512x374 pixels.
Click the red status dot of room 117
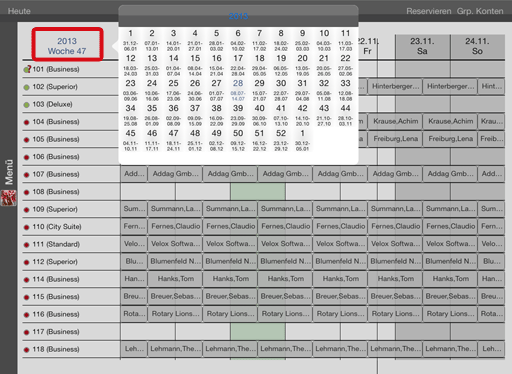coord(27,332)
